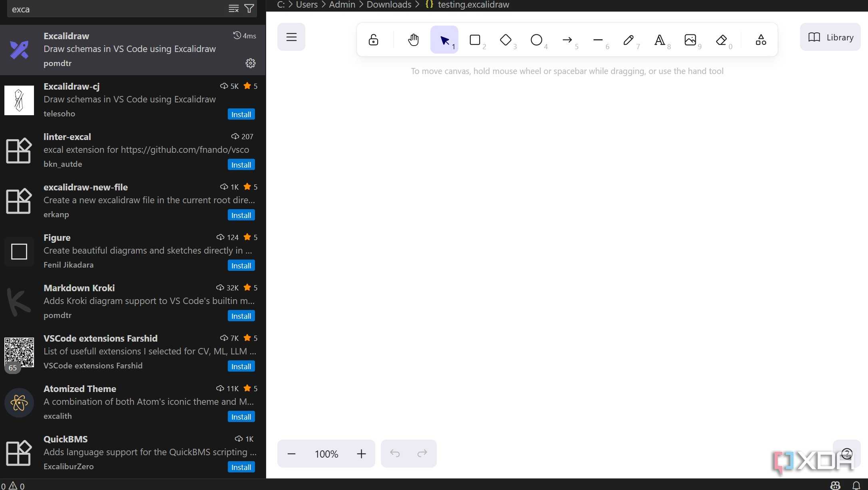Clear extension search results icon
The height and width of the screenshot is (490, 868).
click(x=234, y=9)
